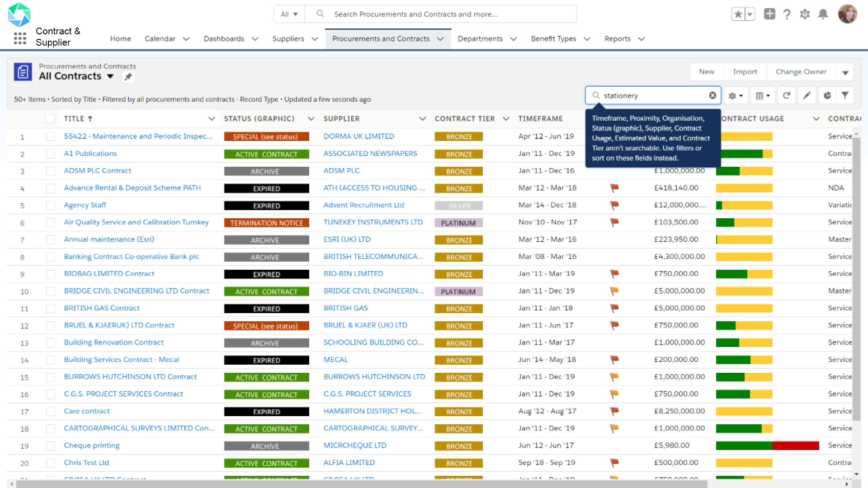Select the checkbox for Agency Staff row
The height and width of the screenshot is (488, 868).
click(x=50, y=205)
